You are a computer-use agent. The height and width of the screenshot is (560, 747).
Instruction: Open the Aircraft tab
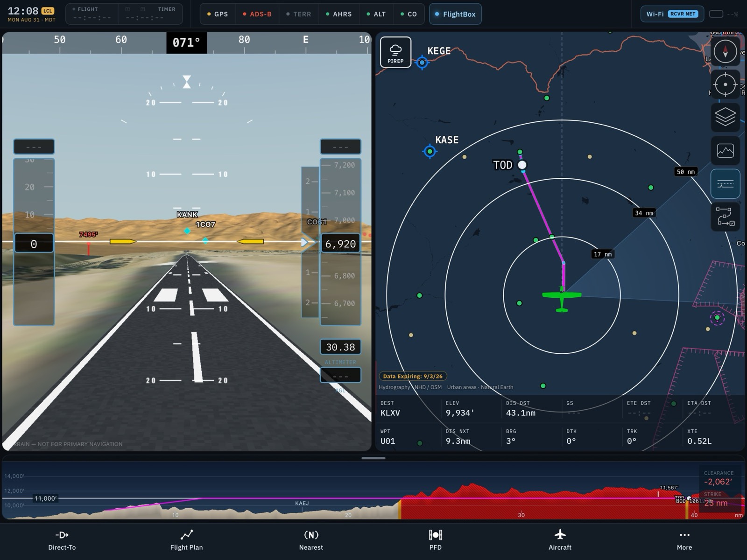tap(560, 540)
